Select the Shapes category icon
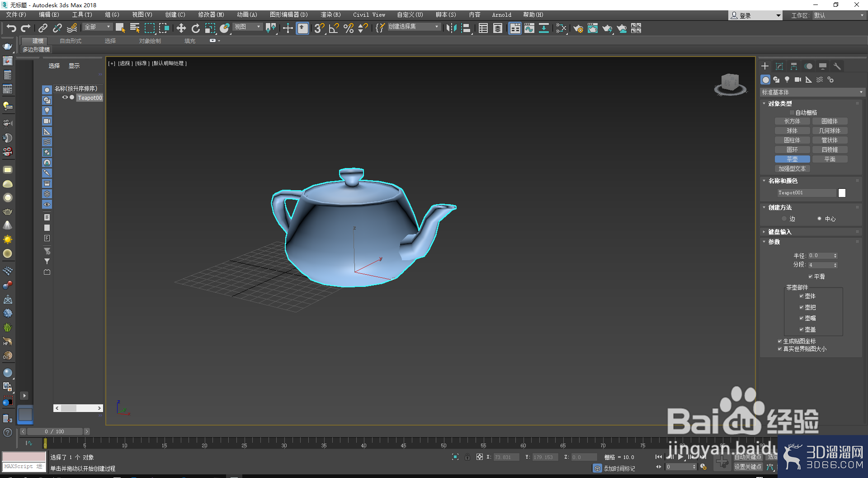This screenshot has height=478, width=868. click(x=776, y=80)
